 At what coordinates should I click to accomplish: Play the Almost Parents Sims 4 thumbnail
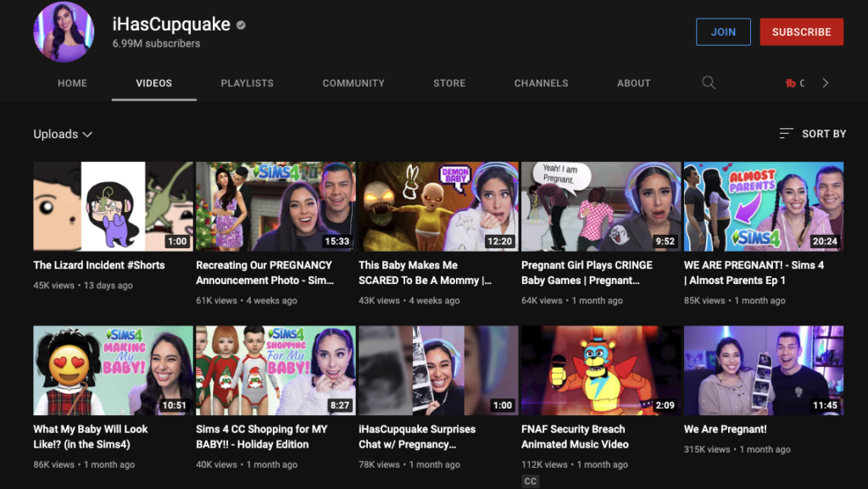(x=764, y=206)
